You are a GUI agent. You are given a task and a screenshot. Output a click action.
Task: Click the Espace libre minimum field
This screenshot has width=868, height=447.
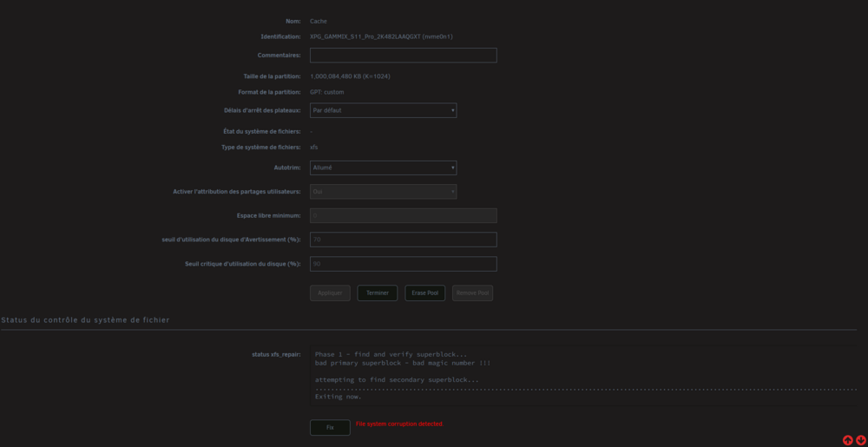[x=403, y=216]
